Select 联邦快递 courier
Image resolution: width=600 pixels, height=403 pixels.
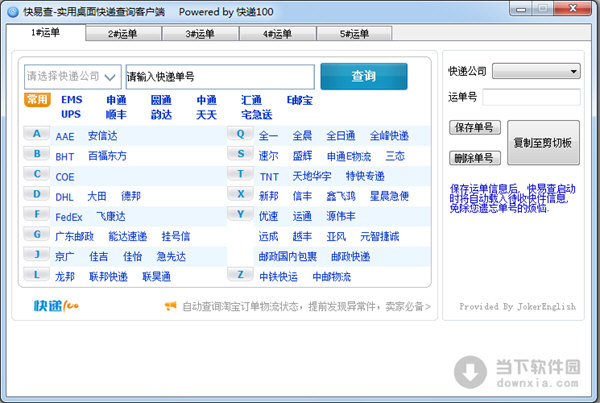(x=108, y=276)
